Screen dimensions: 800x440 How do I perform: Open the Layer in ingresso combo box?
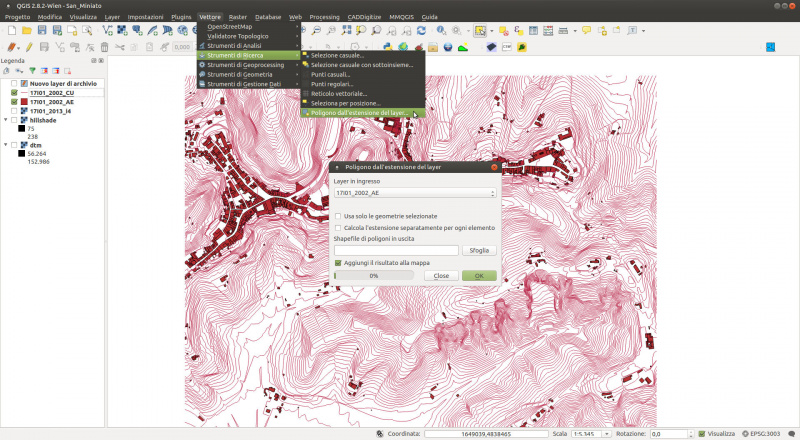pyautogui.click(x=415, y=193)
